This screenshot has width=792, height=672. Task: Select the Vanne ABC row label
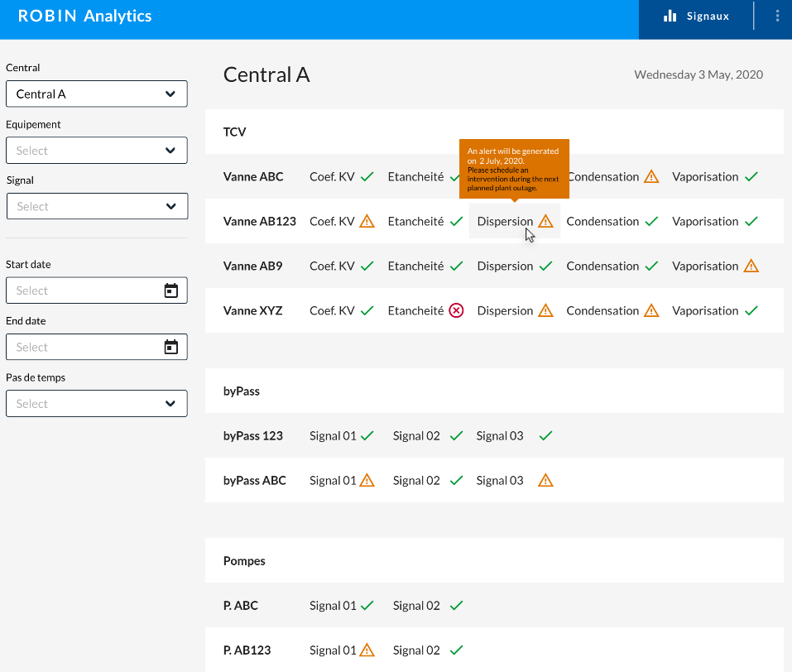253,177
